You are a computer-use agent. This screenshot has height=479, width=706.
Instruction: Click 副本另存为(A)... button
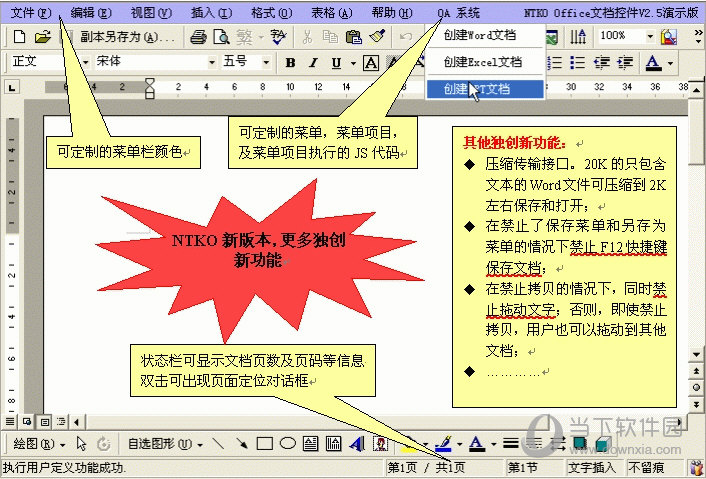[126, 37]
